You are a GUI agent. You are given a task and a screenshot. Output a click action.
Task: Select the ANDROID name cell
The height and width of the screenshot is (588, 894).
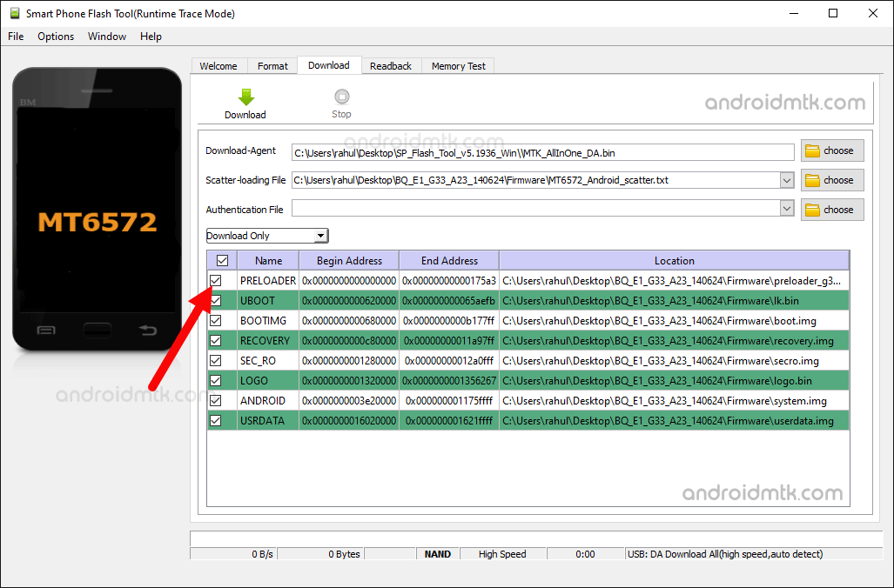click(x=268, y=400)
